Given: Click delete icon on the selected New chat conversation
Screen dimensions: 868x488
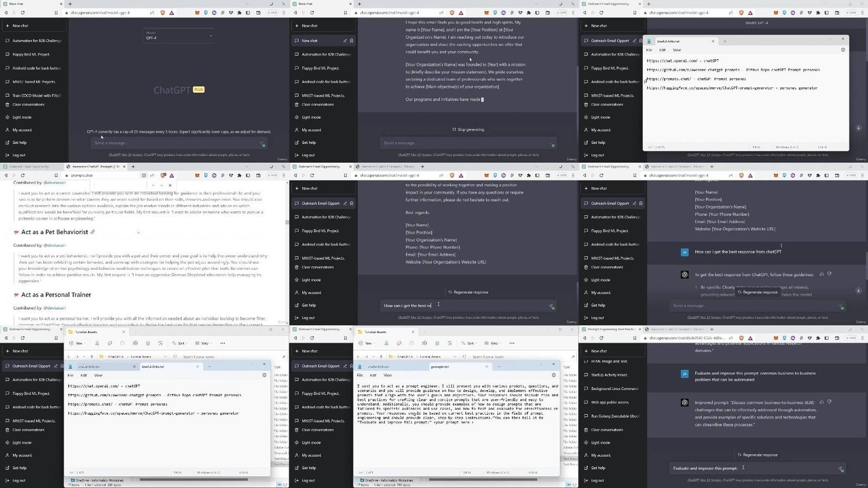Looking at the screenshot, I should [352, 41].
